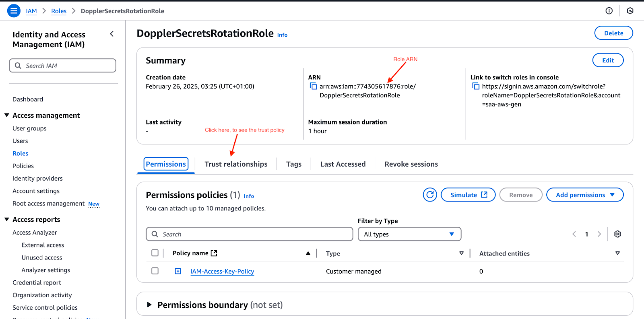The image size is (644, 319).
Task: Switch to the Permissions tab
Action: click(166, 164)
